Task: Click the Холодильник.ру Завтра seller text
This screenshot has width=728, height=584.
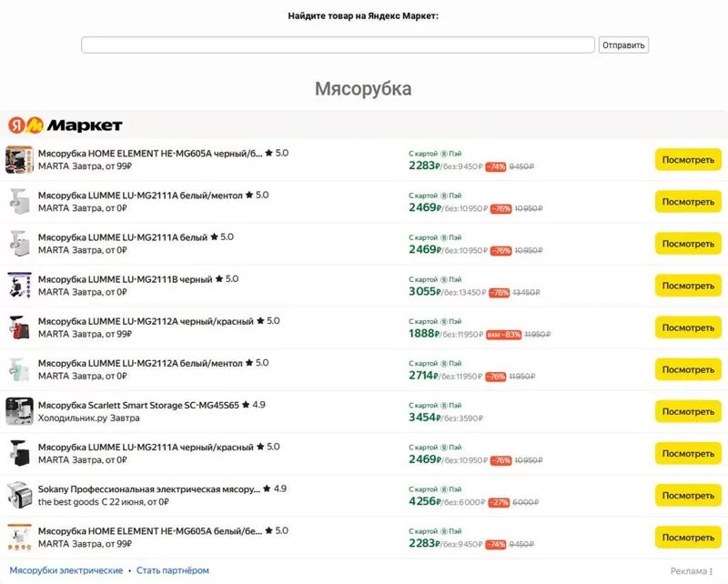Action: (x=88, y=418)
